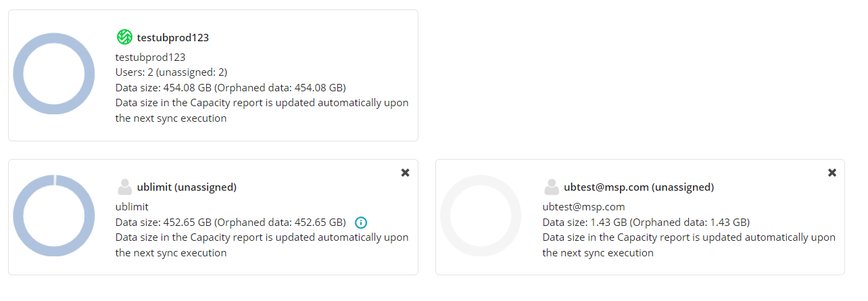Click the info icon beside ublimit orphaned data
The width and height of the screenshot is (868, 301).
361,222
